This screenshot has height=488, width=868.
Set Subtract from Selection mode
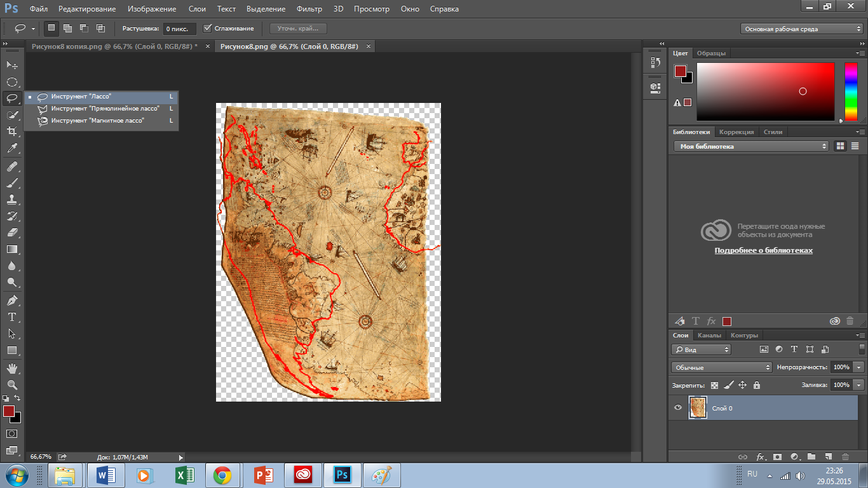click(x=84, y=28)
